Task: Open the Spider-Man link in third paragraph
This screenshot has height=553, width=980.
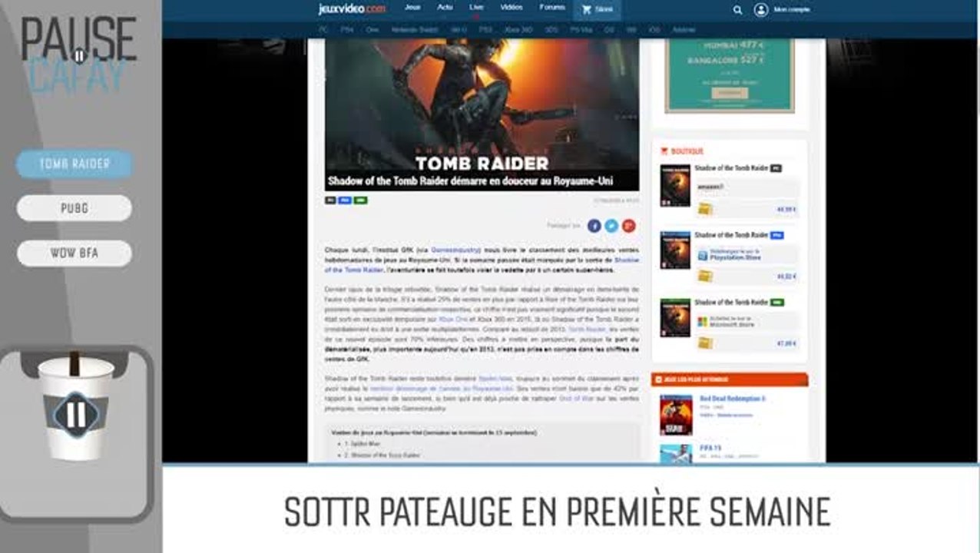Action: (495, 379)
